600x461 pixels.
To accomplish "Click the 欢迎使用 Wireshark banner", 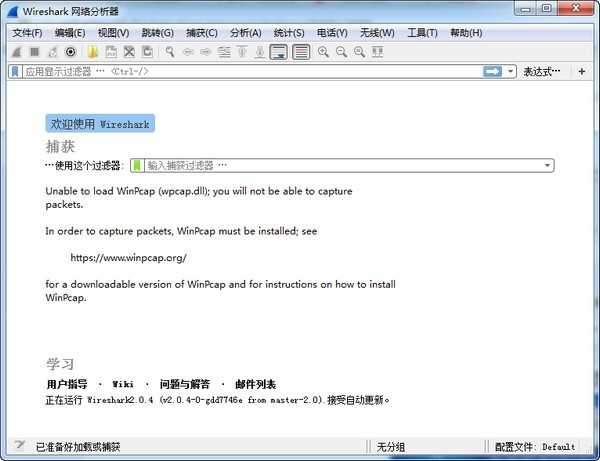I will click(100, 124).
